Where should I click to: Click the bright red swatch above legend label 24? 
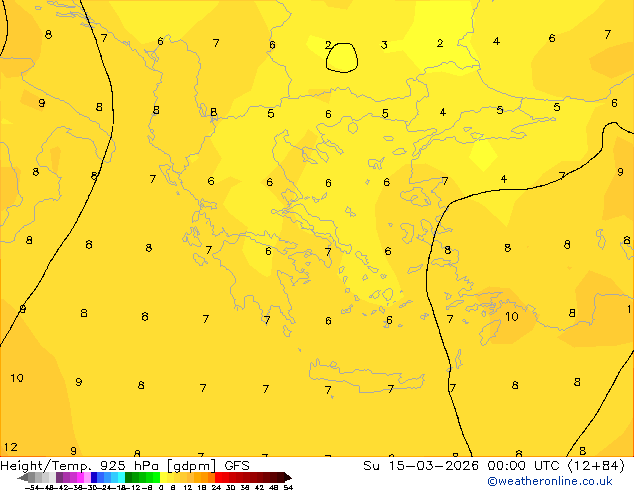click(218, 477)
